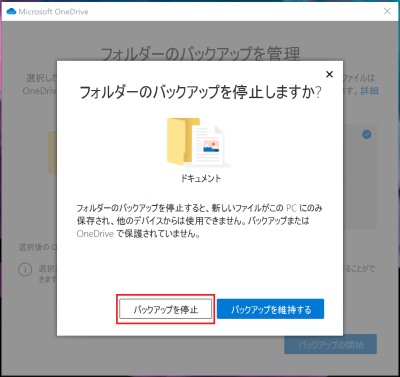Choose バックアップを維持する button
The image size is (400, 377).
(x=270, y=309)
